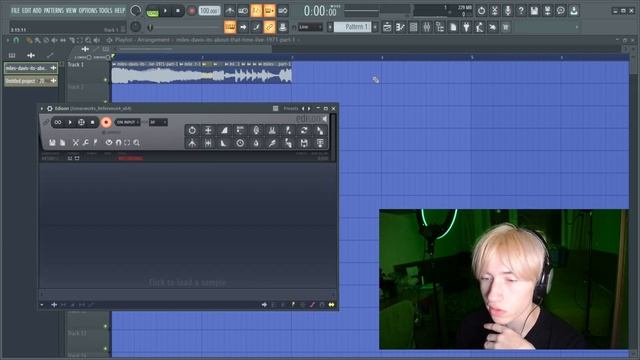
Task: Click Edison play button
Action: point(70,122)
